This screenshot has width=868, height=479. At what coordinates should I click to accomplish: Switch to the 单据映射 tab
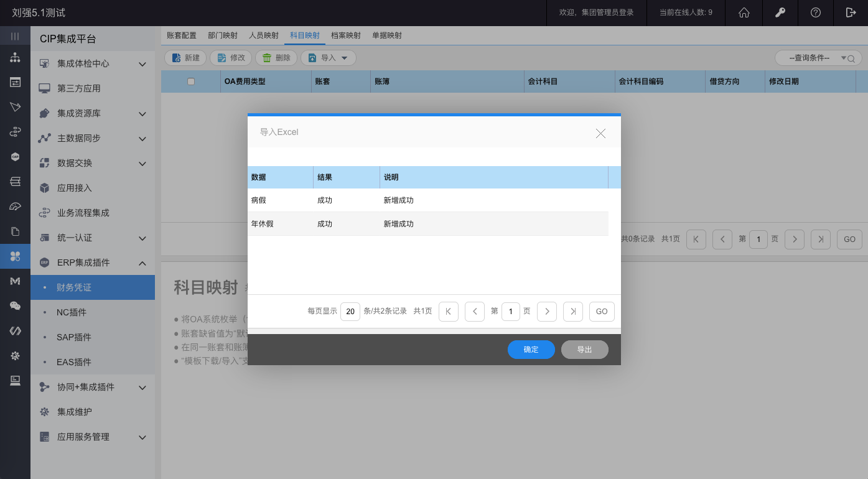387,35
